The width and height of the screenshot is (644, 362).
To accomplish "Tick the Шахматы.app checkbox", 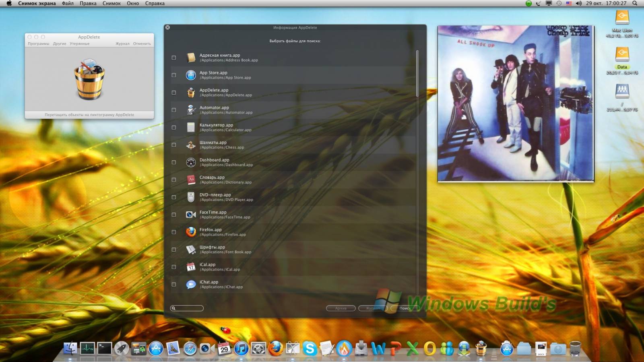I will (x=174, y=145).
